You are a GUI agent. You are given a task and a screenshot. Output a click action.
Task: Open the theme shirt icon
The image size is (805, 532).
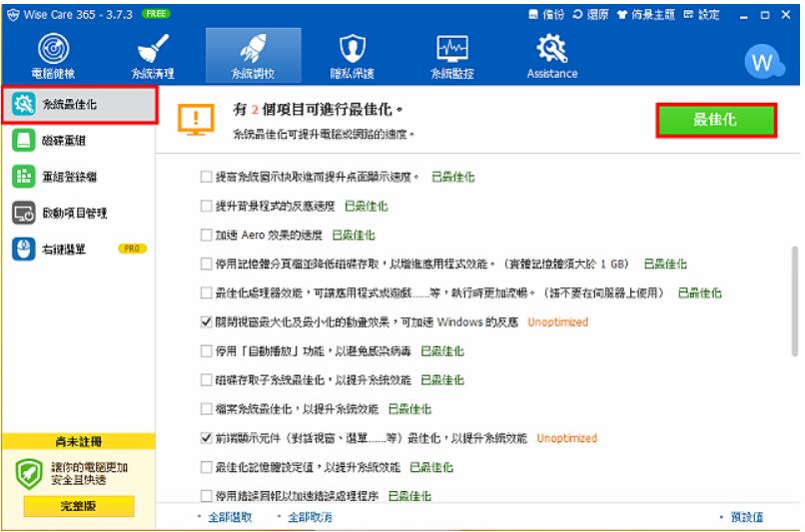tap(621, 14)
